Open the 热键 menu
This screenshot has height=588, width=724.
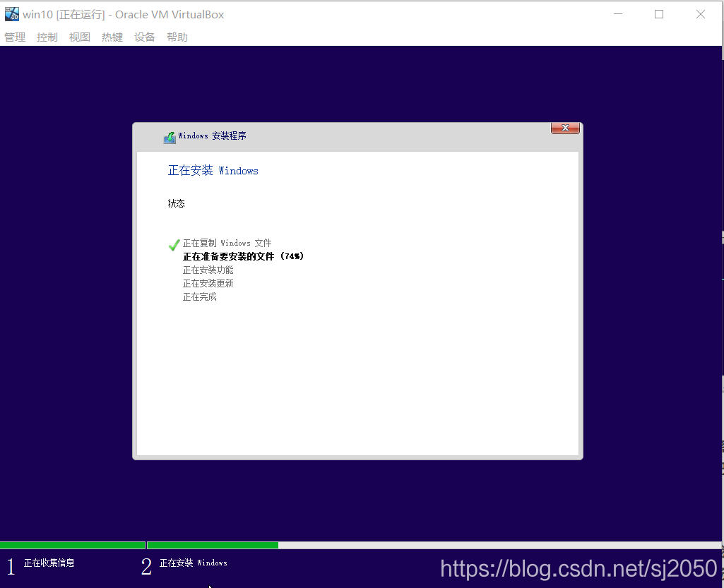(x=112, y=37)
